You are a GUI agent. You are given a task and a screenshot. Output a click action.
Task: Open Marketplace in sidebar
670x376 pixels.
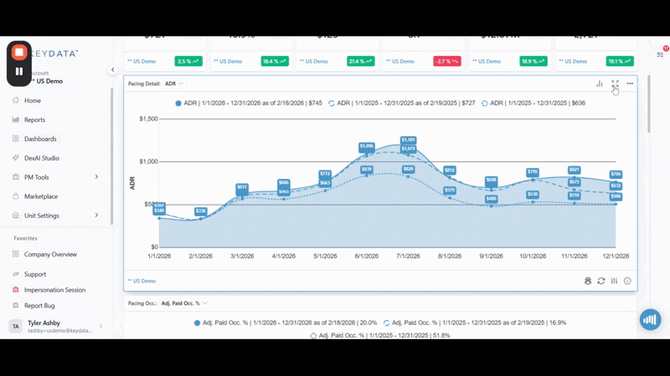click(41, 197)
